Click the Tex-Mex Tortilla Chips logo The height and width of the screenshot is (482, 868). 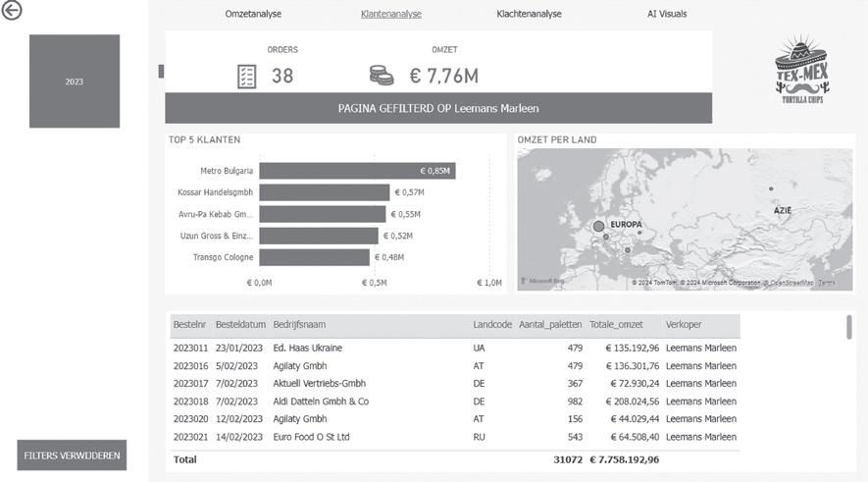[x=801, y=70]
